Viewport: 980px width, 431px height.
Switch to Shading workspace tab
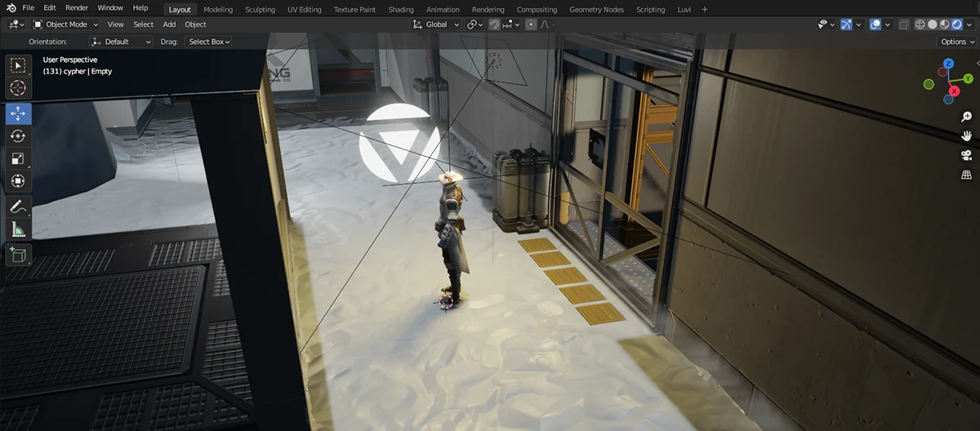(x=401, y=10)
